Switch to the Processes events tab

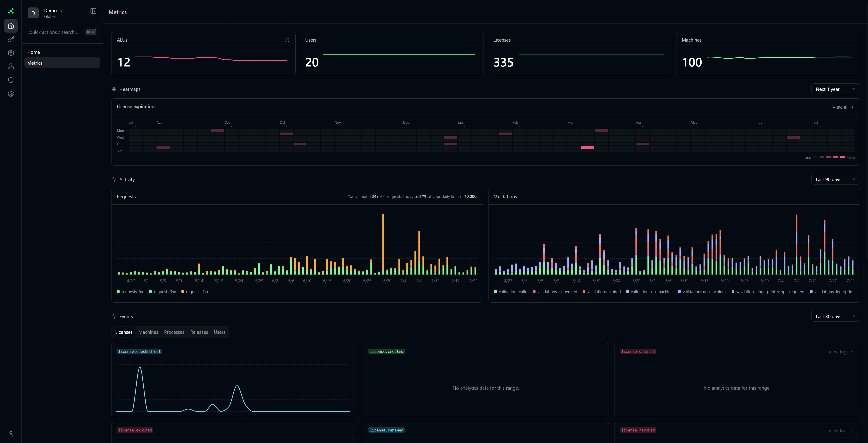tap(174, 332)
